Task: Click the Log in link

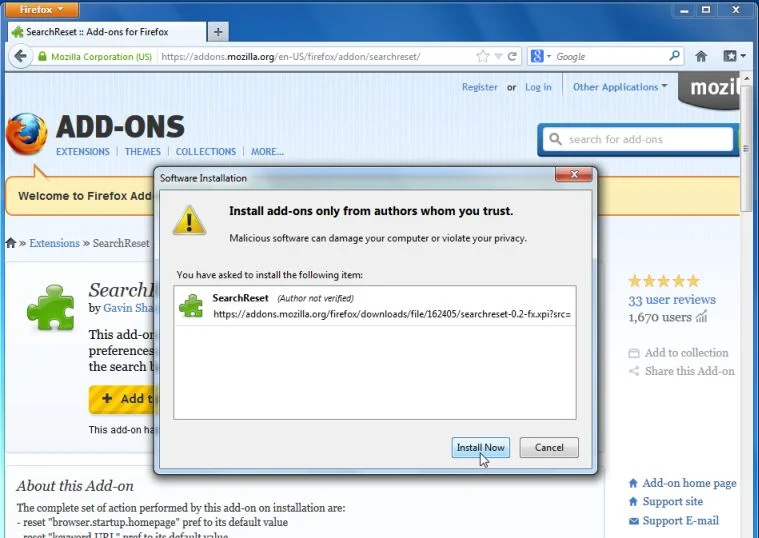Action: click(538, 87)
